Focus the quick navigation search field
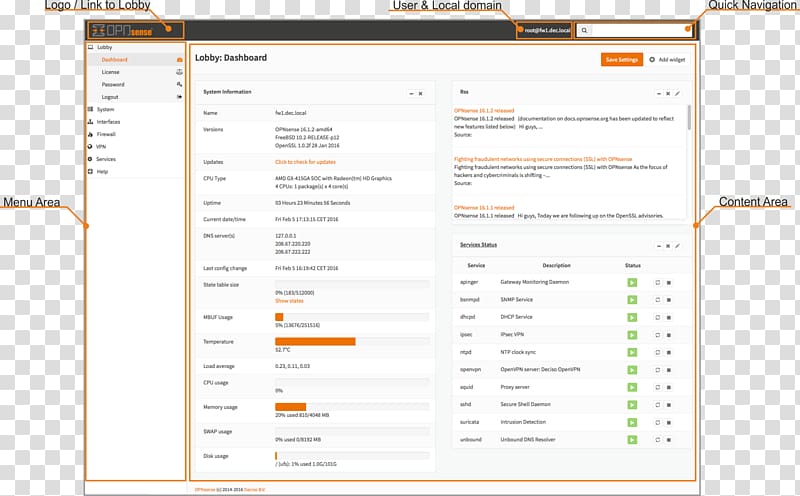Screen dimensions: 800x496 [634, 31]
